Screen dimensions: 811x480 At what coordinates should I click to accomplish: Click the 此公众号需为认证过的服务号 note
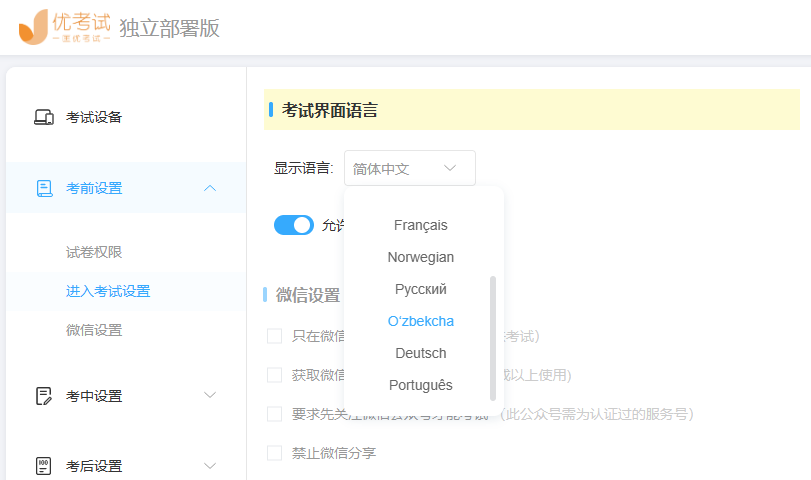click(596, 414)
